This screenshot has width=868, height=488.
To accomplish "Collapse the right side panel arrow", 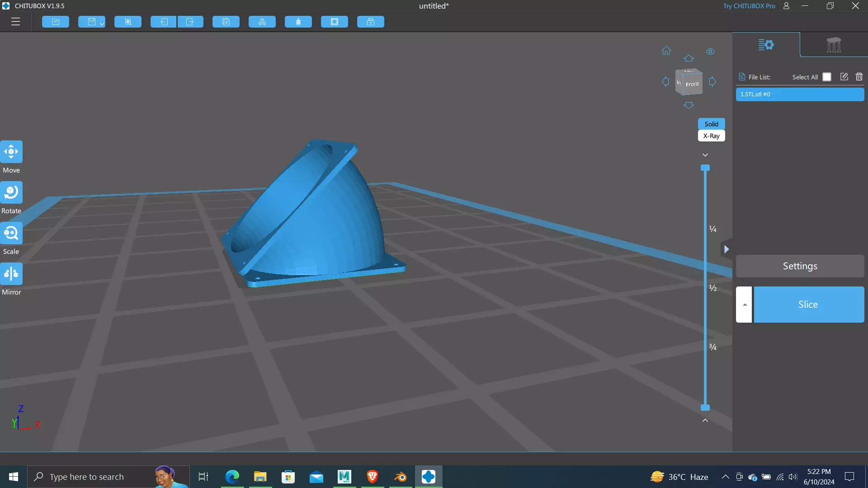I will tap(726, 249).
